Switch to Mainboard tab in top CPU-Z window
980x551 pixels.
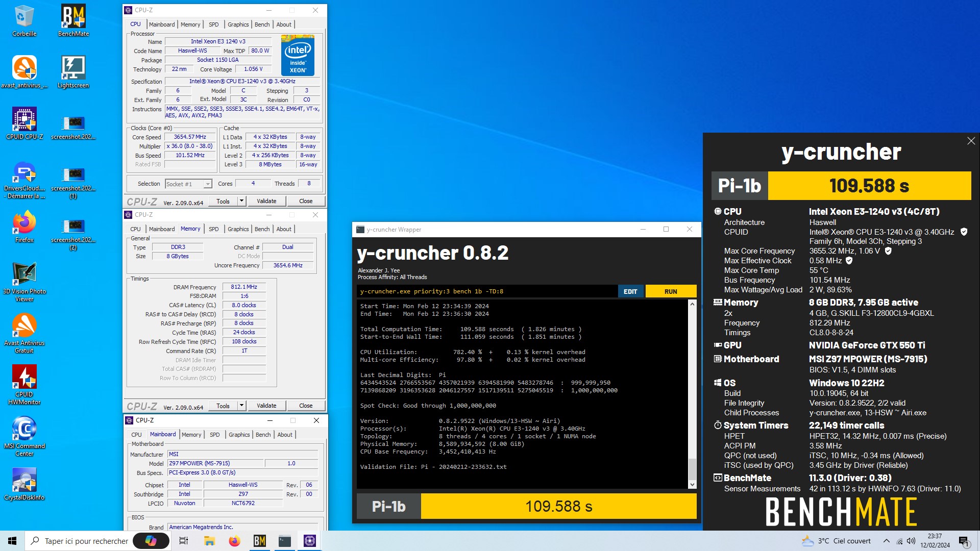pyautogui.click(x=162, y=24)
